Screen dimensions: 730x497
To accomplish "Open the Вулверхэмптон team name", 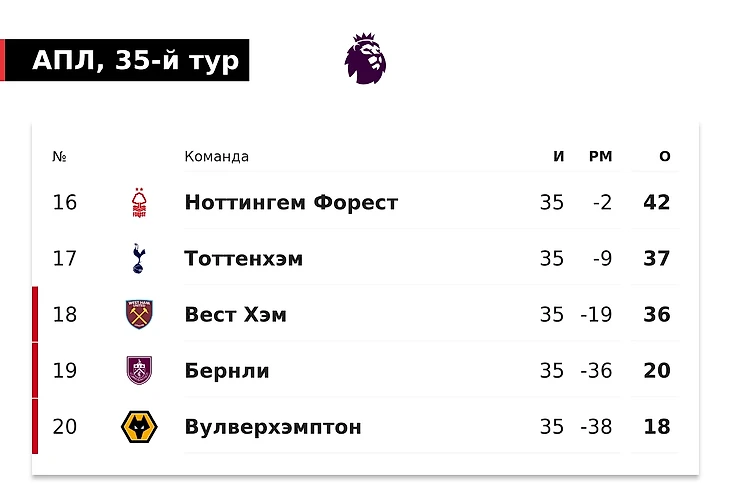I will coord(273,427).
